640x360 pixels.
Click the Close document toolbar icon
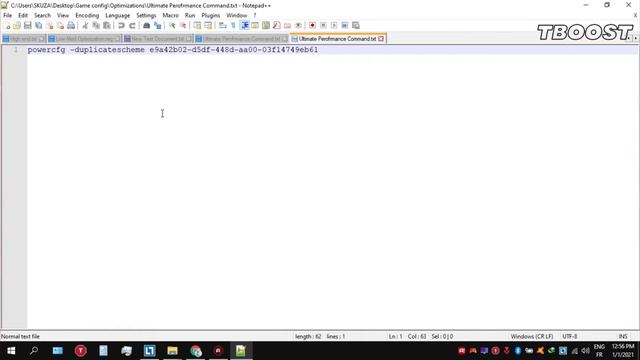pyautogui.click(x=50, y=25)
